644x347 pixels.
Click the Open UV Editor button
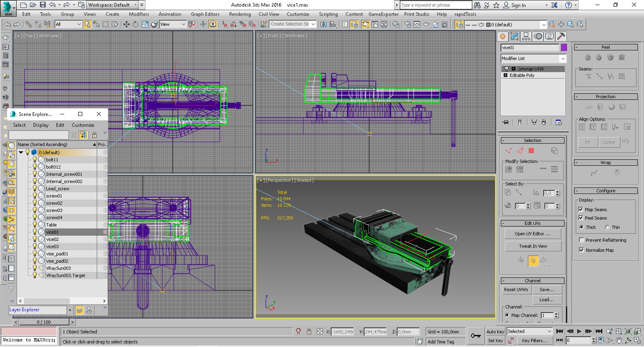pos(533,233)
